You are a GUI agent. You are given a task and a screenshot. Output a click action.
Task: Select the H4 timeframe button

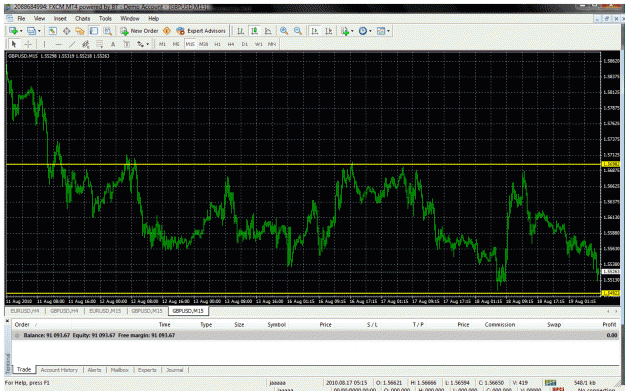[x=231, y=44]
